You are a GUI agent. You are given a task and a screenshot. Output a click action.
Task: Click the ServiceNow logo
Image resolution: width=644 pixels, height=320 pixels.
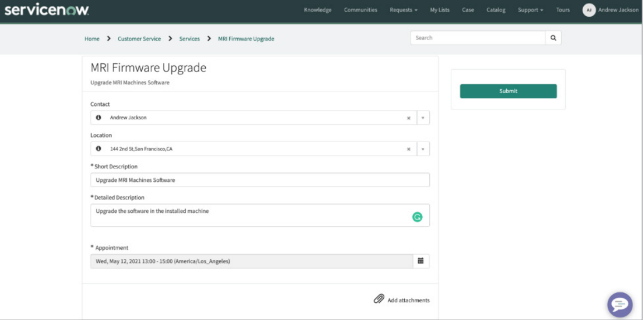pos(46,10)
